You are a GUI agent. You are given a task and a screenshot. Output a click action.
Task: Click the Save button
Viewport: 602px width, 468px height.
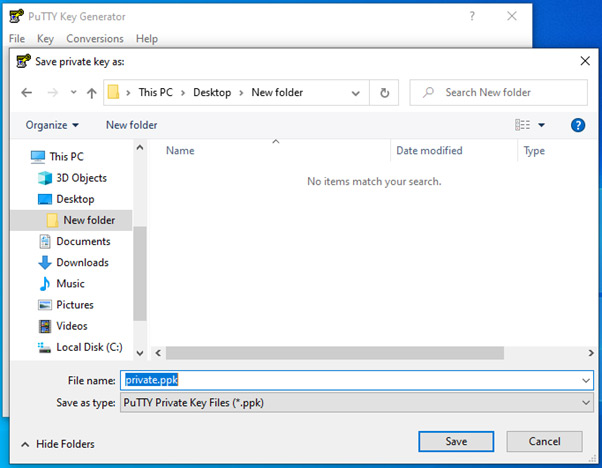point(456,442)
